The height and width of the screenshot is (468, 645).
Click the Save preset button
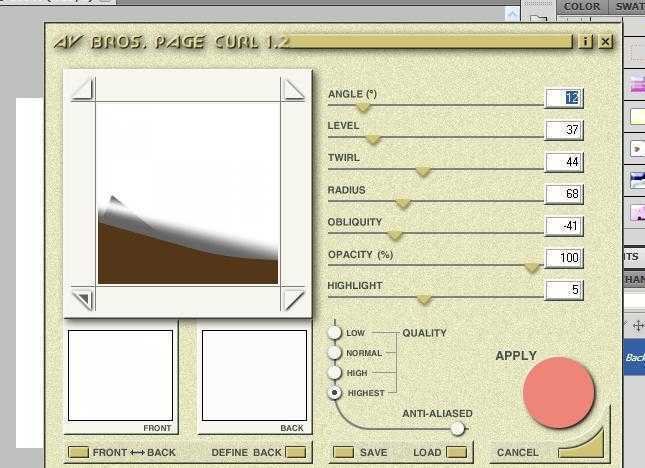(343, 453)
